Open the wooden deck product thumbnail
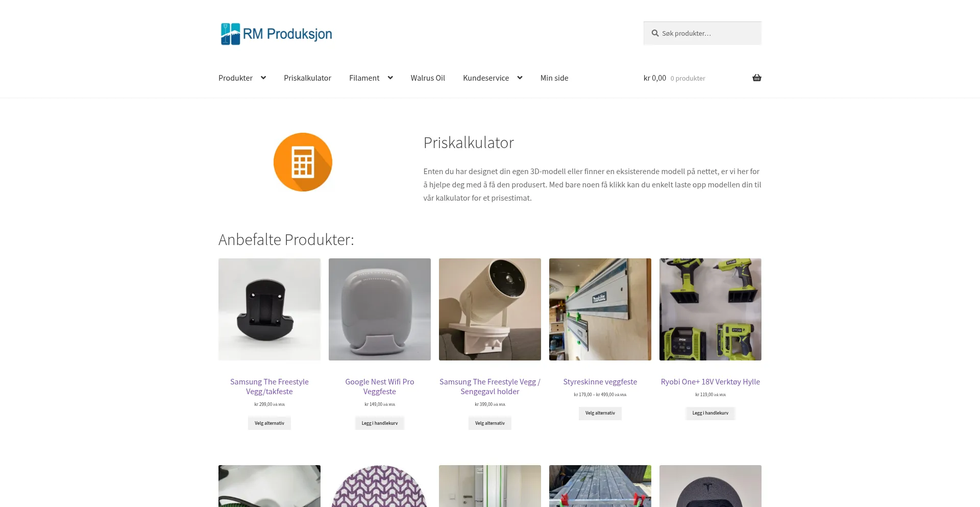Image resolution: width=980 pixels, height=507 pixels. [600, 486]
